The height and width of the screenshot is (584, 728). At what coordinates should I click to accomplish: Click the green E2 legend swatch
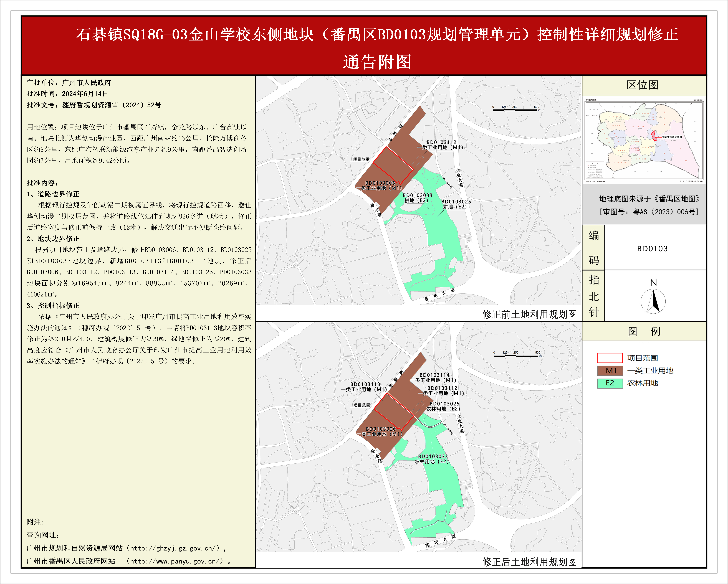coord(610,383)
